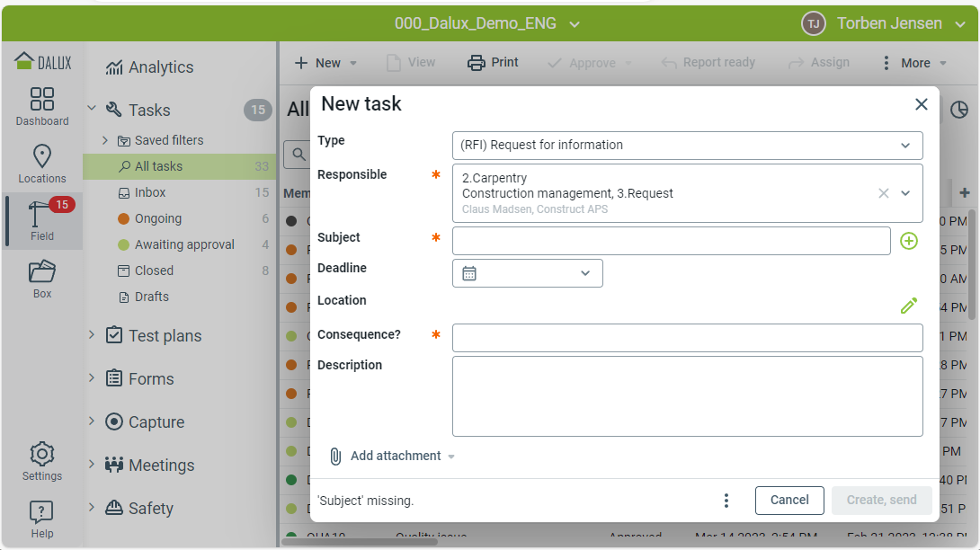
Task: Open the Dashboard from the sidebar
Action: click(x=42, y=106)
